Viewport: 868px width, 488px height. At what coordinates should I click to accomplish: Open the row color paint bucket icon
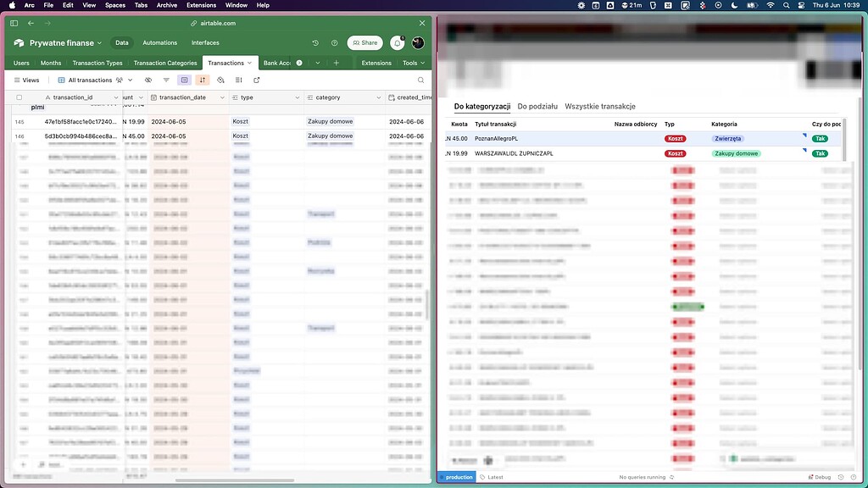point(220,80)
